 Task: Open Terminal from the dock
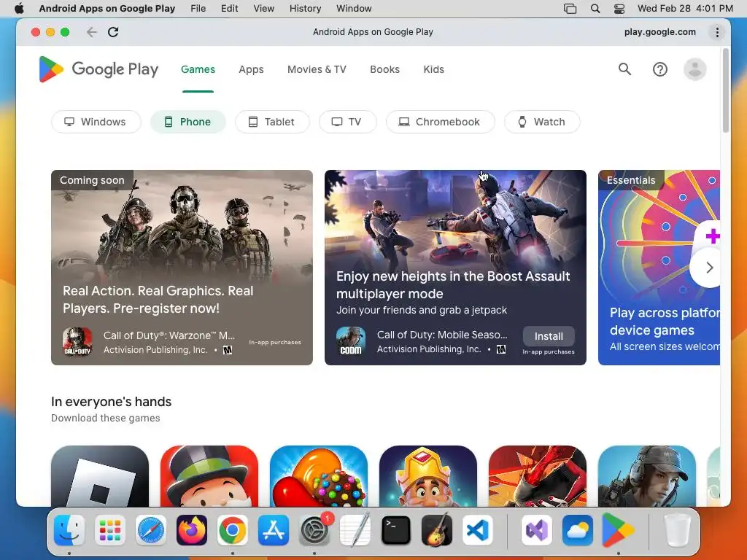(x=396, y=530)
